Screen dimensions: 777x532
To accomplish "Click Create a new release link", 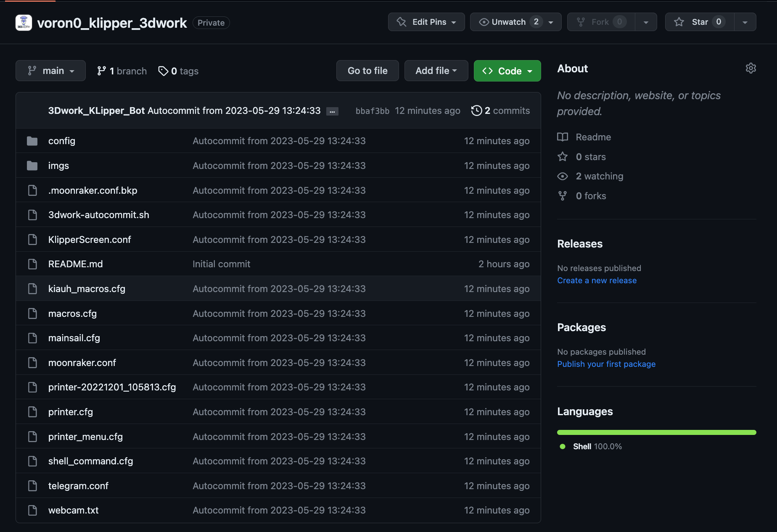I will pyautogui.click(x=597, y=280).
